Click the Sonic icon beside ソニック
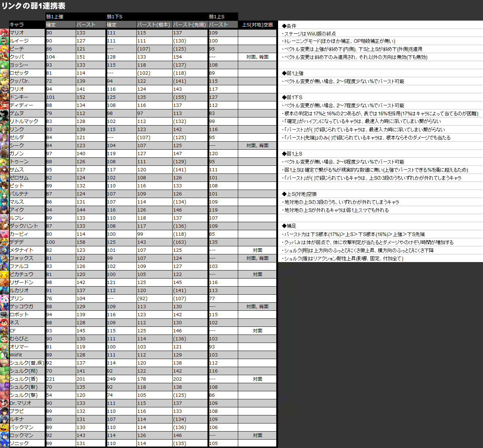This screenshot has height=448, width=483. (x=4, y=443)
